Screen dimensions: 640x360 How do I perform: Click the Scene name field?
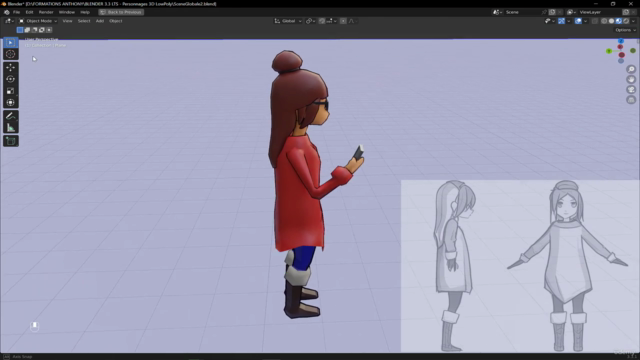(522, 12)
